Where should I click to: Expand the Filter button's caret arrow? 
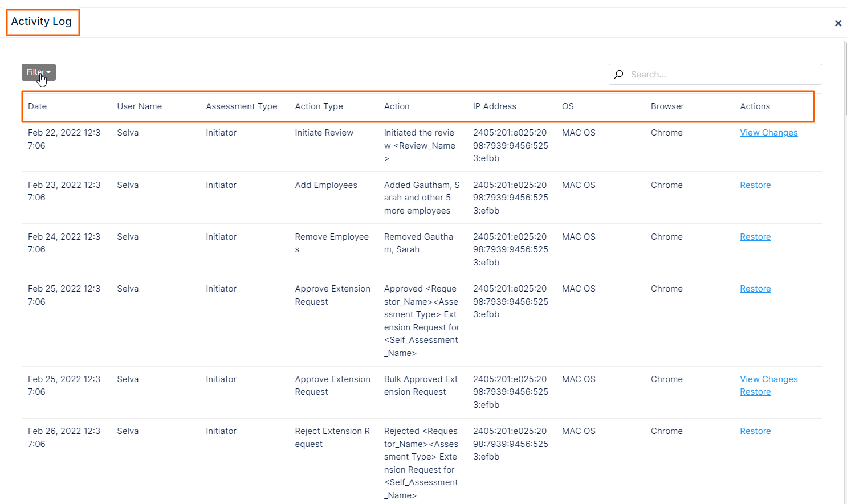pos(48,72)
